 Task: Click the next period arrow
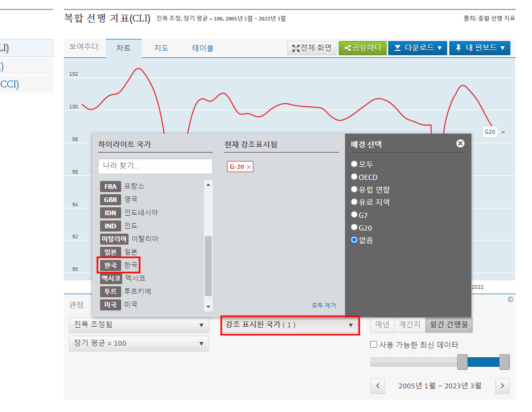tap(501, 386)
